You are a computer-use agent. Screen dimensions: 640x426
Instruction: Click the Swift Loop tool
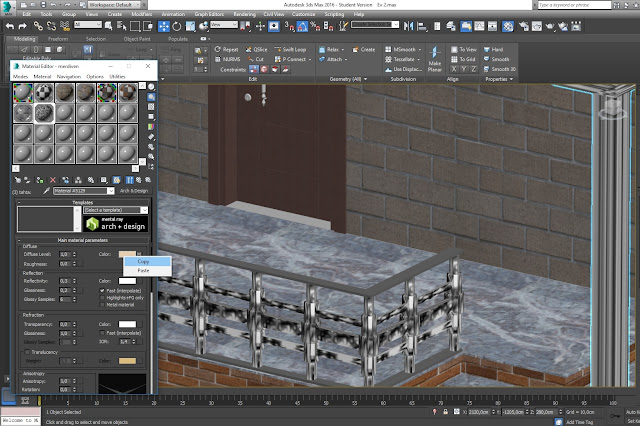[x=293, y=48]
